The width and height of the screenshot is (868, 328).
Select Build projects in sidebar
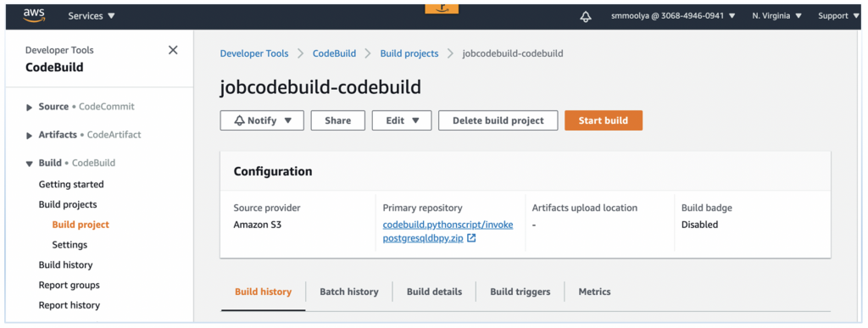[x=68, y=204]
